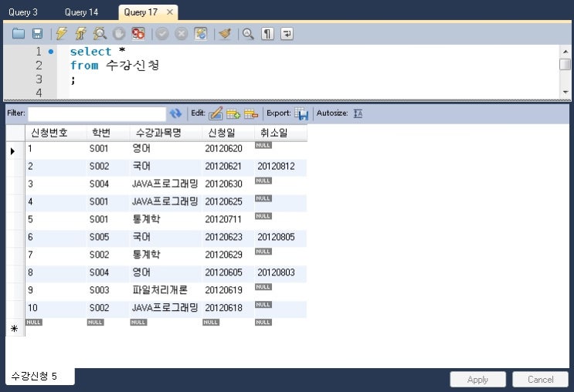Select the cell 20120618
This screenshot has height=392, width=574.
pyautogui.click(x=228, y=308)
